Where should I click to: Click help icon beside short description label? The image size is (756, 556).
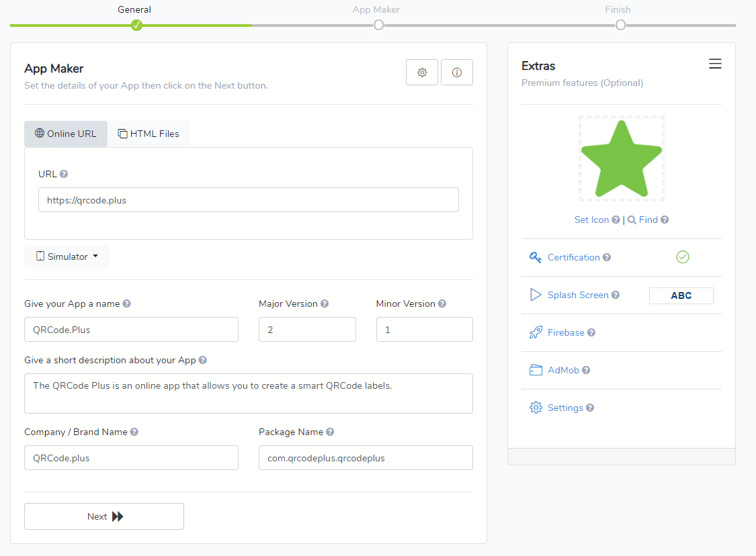[202, 360]
